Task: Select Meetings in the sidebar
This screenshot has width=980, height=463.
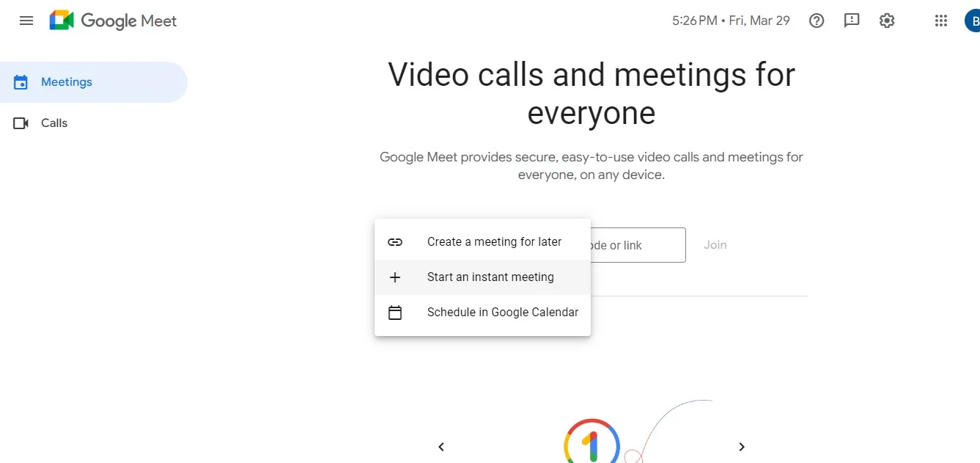Action: tap(94, 82)
